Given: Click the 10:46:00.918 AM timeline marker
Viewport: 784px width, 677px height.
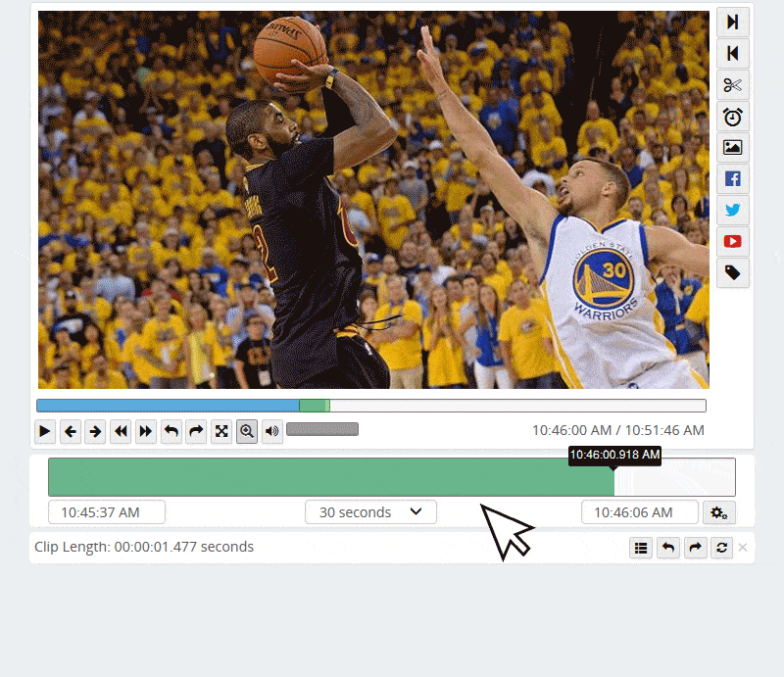Looking at the screenshot, I should coord(614,455).
